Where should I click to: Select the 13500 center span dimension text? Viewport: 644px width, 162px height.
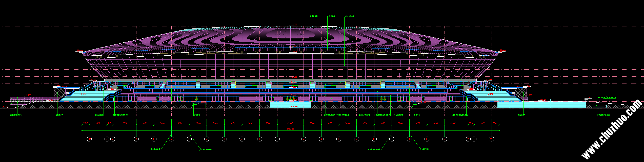click(290, 123)
